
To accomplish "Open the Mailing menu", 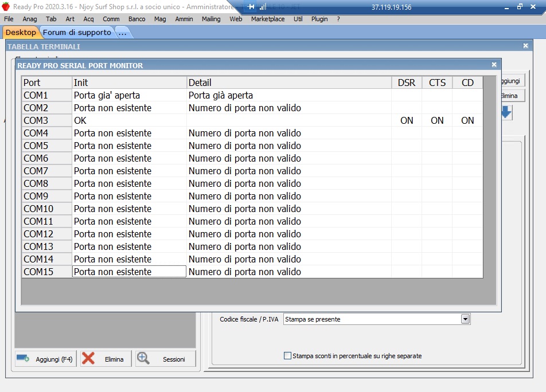I will 211,19.
